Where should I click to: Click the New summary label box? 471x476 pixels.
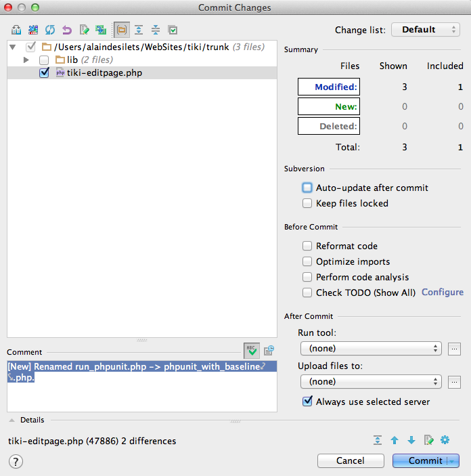point(329,106)
